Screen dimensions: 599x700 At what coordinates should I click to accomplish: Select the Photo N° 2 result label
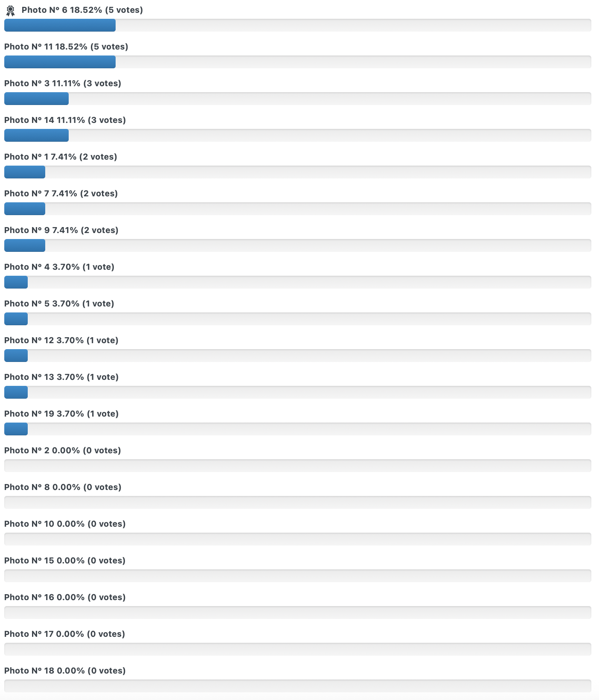tap(63, 450)
